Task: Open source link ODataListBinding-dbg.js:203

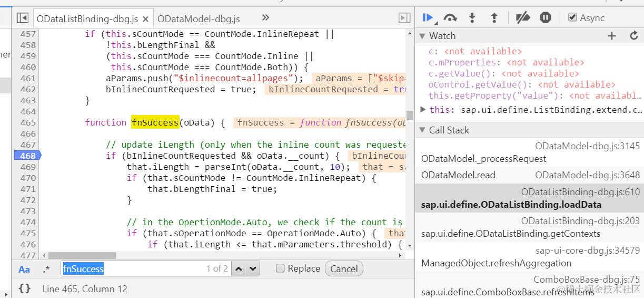Action: [580, 222]
